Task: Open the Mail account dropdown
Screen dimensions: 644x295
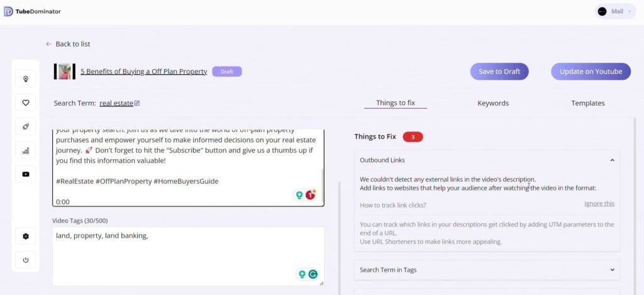Action: click(x=615, y=11)
